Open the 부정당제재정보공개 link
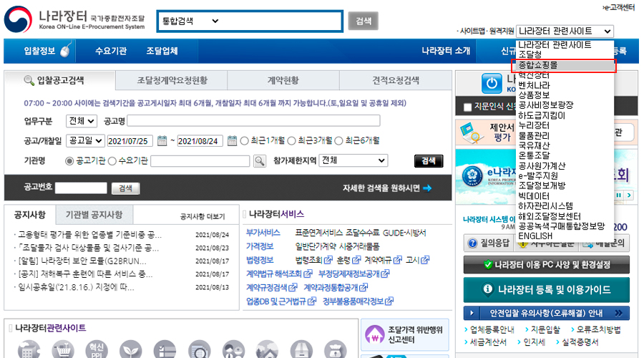Screen dimensions: 644x358 coord(349,274)
